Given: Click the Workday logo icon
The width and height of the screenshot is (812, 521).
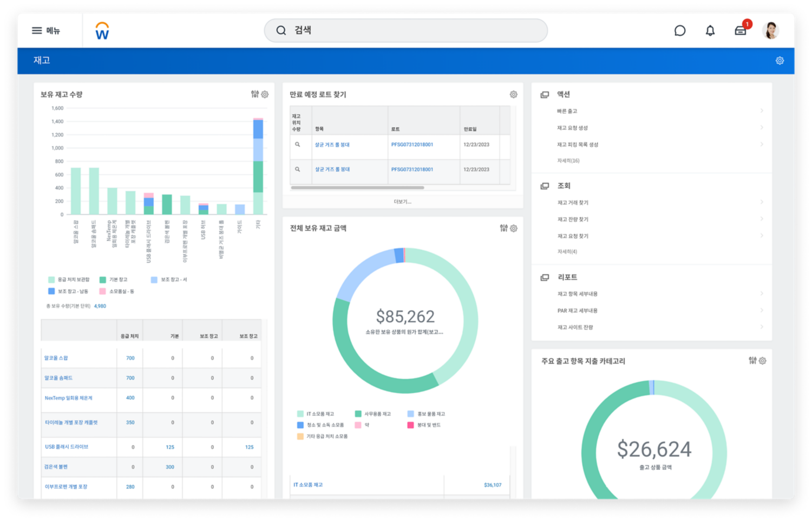Looking at the screenshot, I should (102, 31).
